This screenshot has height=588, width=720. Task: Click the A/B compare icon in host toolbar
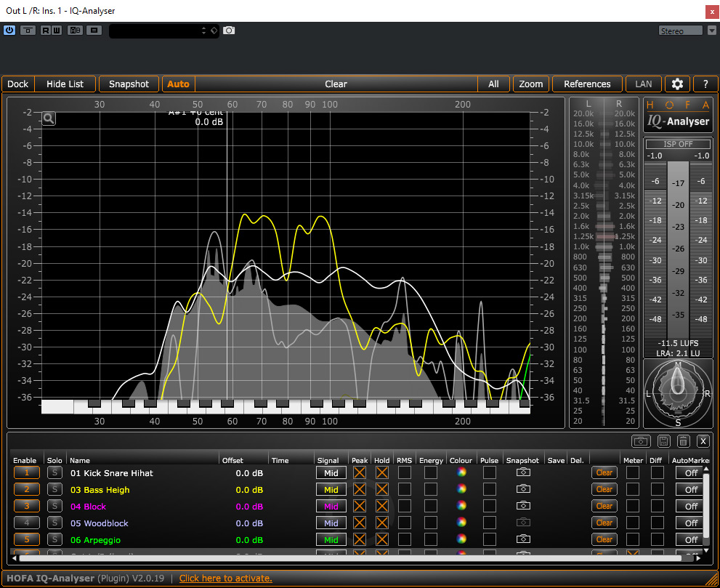pyautogui.click(x=76, y=31)
